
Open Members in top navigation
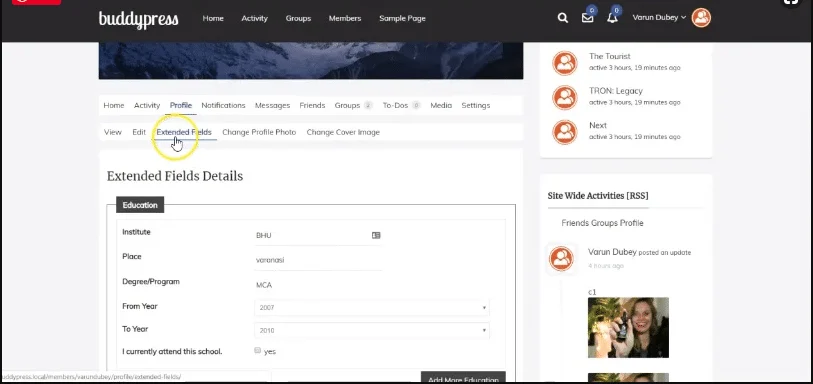tap(345, 18)
